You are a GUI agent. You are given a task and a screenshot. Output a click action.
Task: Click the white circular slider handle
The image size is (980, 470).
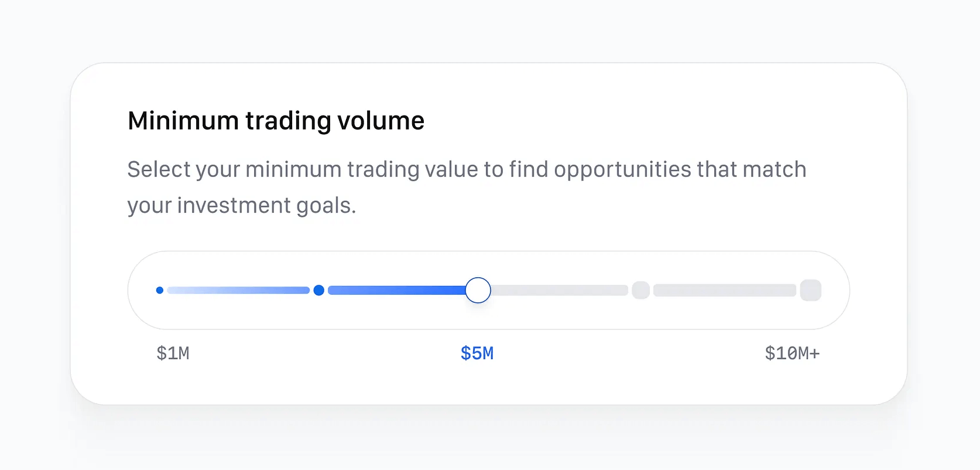(478, 290)
